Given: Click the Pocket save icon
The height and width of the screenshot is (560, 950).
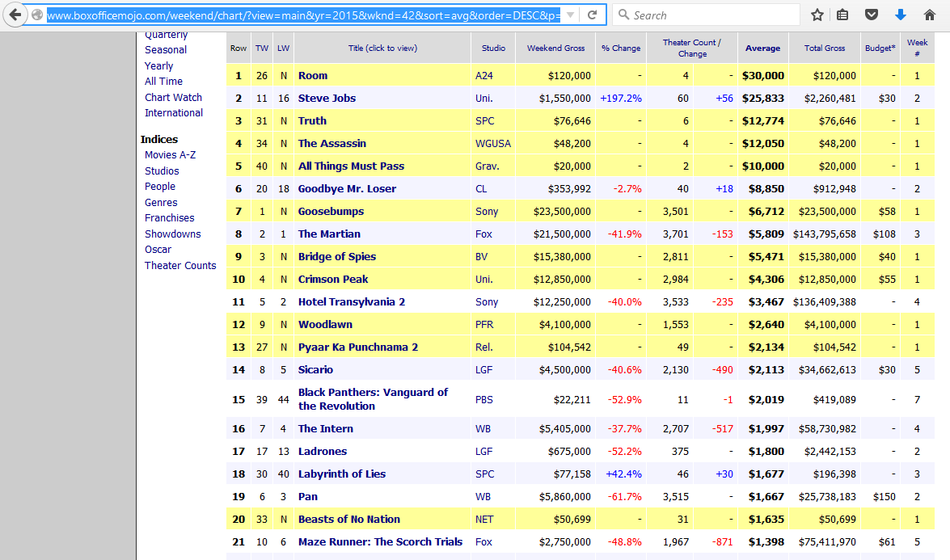Looking at the screenshot, I should tap(872, 15).
